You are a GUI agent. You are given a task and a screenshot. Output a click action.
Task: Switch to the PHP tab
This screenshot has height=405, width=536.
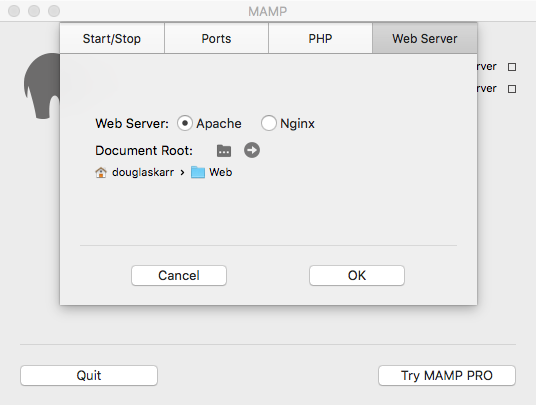click(x=320, y=39)
